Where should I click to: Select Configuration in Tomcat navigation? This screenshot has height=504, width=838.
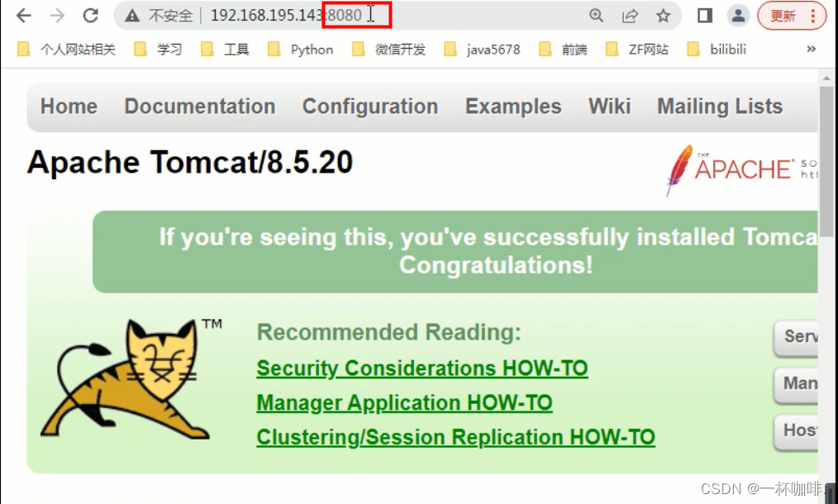coord(370,107)
